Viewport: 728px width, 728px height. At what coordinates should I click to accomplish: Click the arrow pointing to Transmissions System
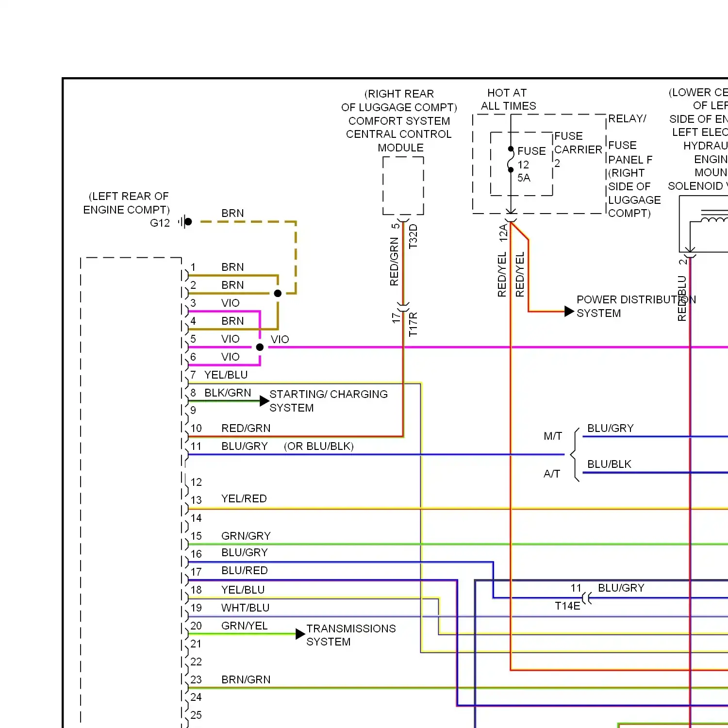(x=300, y=634)
